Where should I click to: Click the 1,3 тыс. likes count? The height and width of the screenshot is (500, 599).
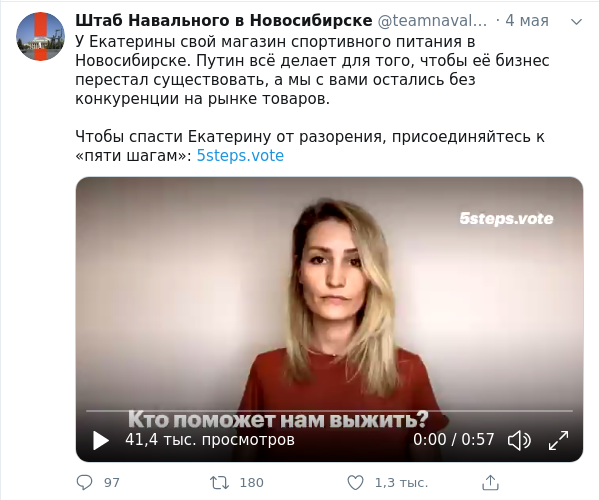point(401,483)
